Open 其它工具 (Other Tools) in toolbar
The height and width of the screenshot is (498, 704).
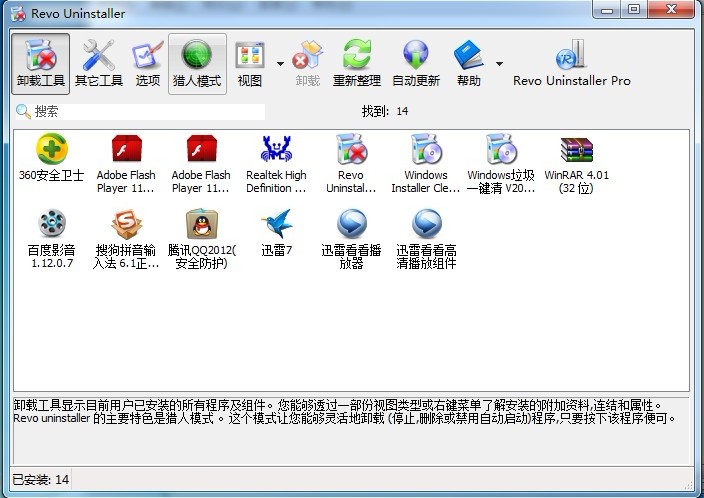(98, 63)
